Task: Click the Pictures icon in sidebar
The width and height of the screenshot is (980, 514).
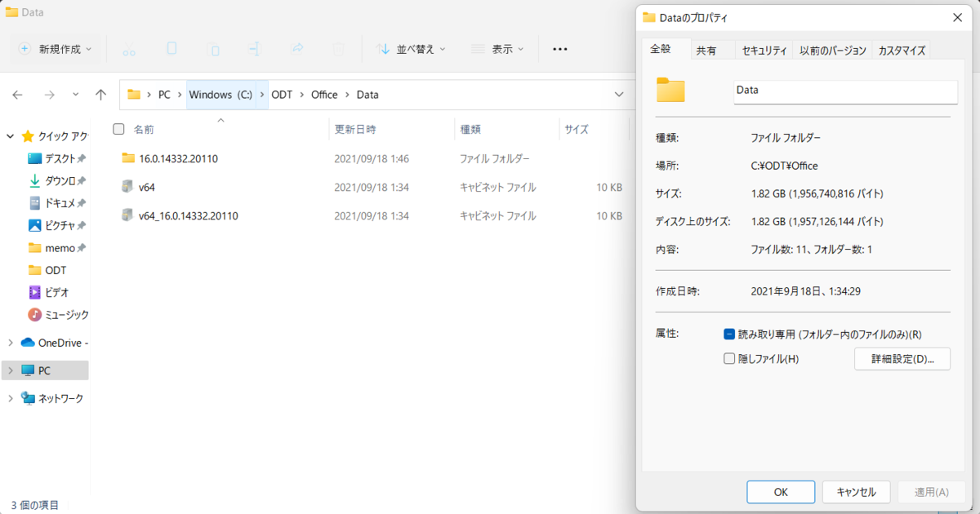Action: pos(34,225)
